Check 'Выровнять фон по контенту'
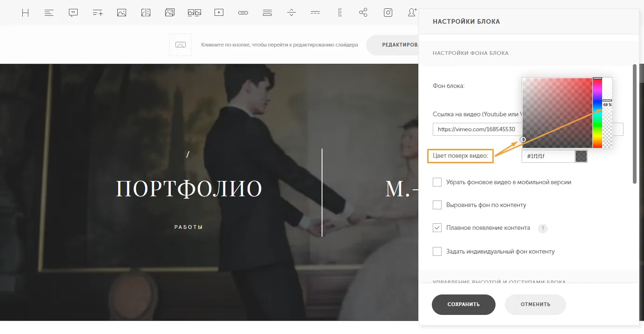The width and height of the screenshot is (644, 334). click(x=437, y=205)
